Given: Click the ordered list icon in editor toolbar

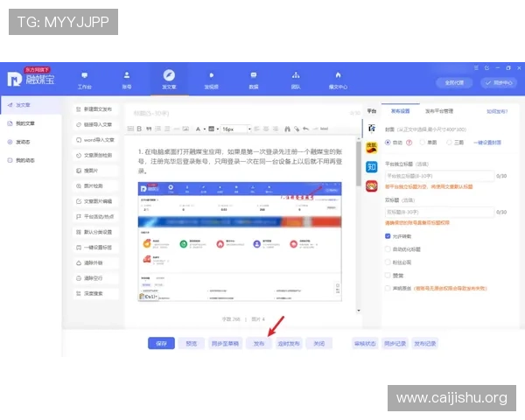Looking at the screenshot, I should tap(158, 129).
